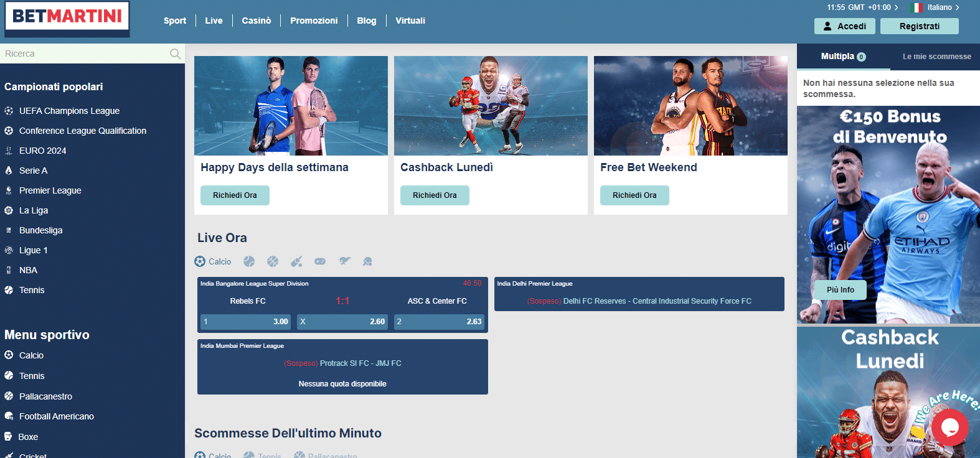Select the tennis ball filter in Live Ora

249,261
